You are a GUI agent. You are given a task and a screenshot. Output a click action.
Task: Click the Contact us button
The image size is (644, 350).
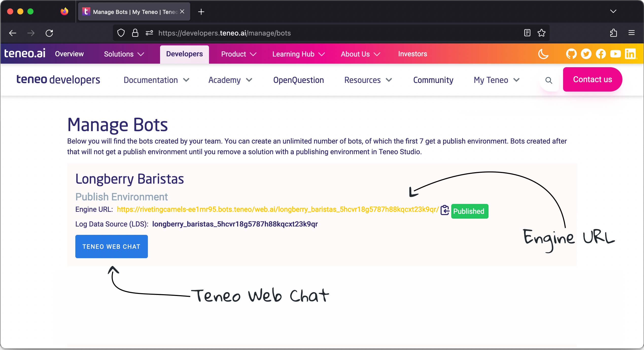pos(593,79)
